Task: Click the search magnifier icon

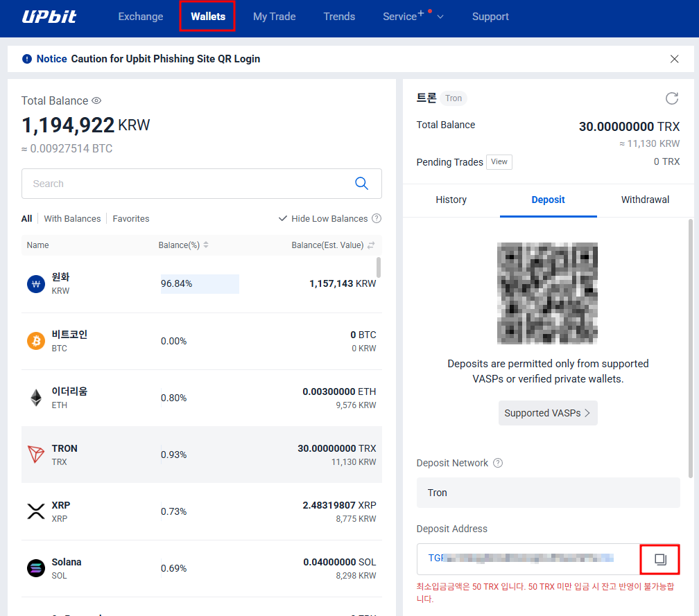Action: tap(361, 184)
